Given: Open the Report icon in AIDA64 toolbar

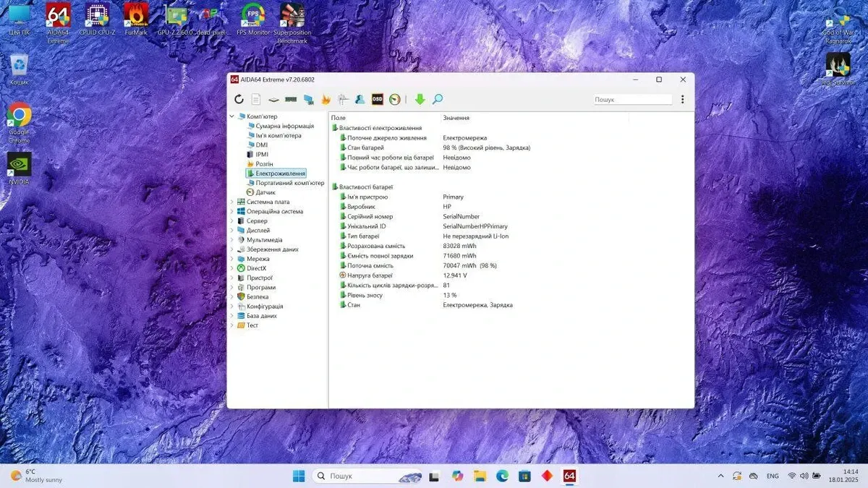Looking at the screenshot, I should tap(256, 100).
